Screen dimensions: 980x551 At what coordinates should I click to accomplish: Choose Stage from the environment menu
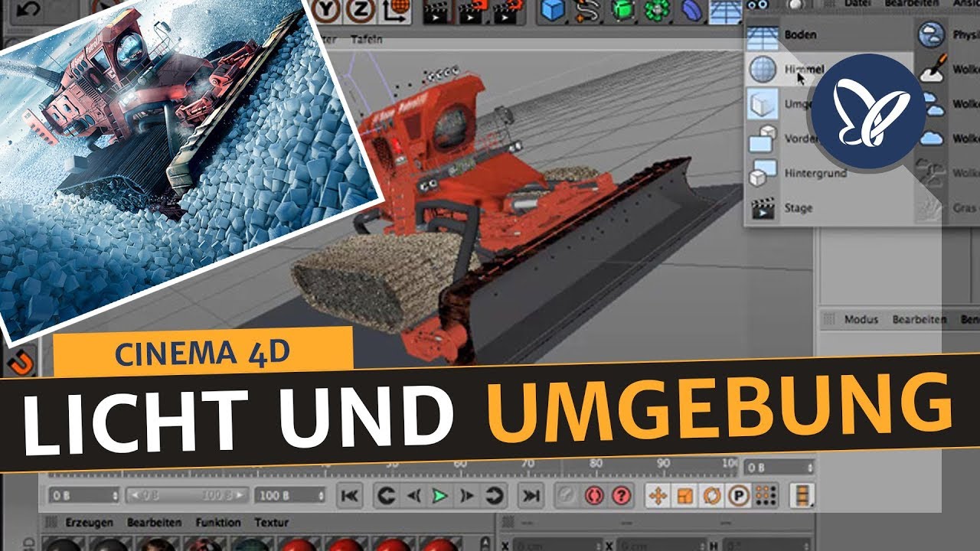[x=799, y=207]
